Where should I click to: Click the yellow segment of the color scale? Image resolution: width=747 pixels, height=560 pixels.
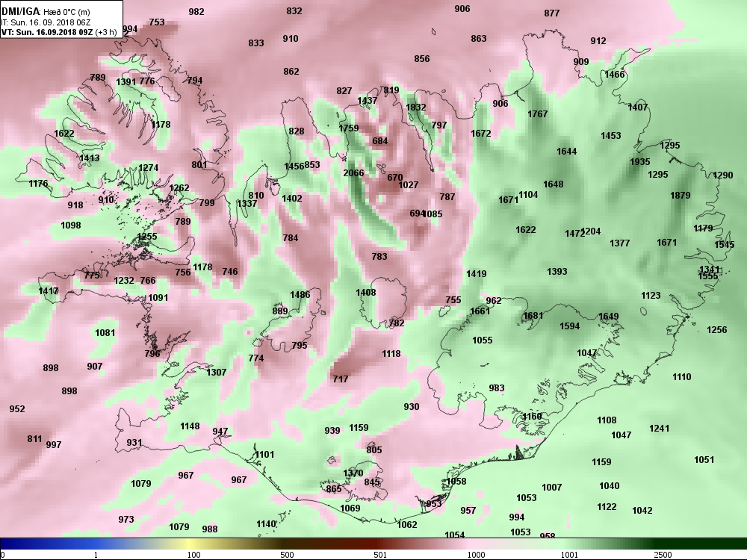[x=190, y=544]
